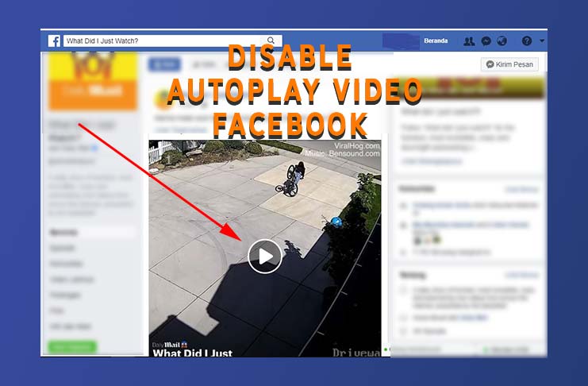Open the notifications globe icon

(x=502, y=41)
